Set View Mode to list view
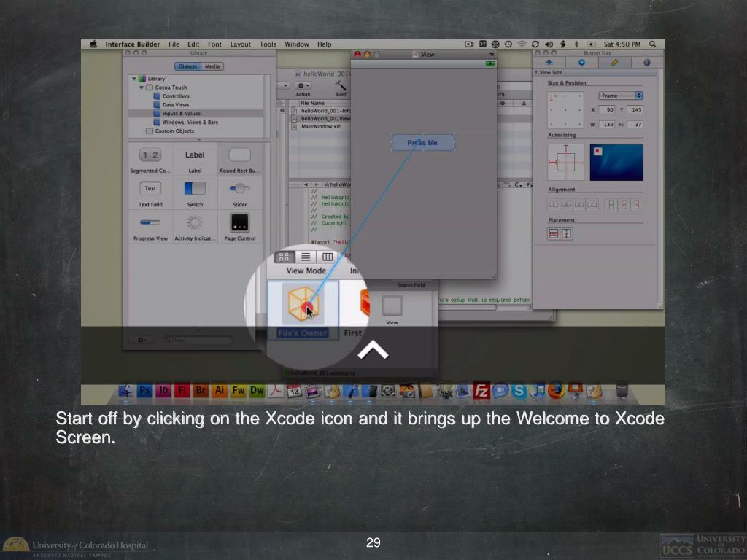747x560 pixels. pyautogui.click(x=306, y=257)
